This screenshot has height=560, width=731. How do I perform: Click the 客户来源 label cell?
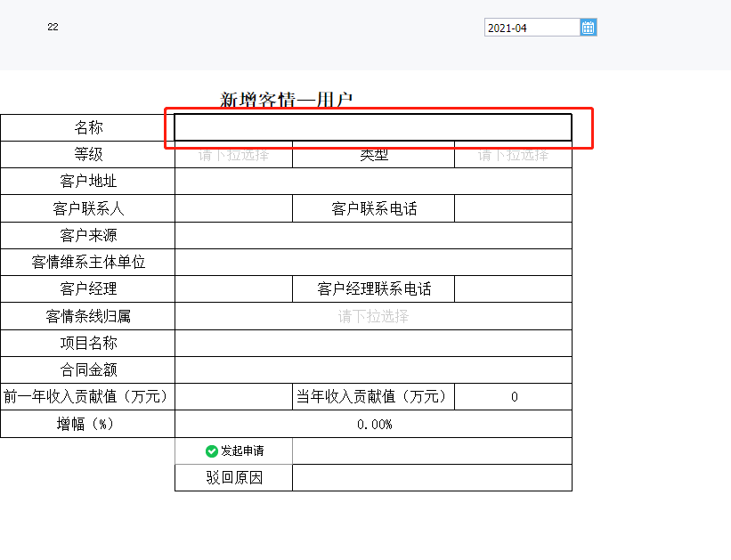tap(87, 235)
